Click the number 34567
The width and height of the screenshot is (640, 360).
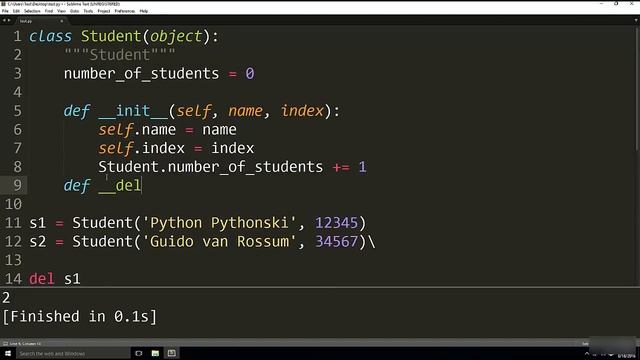click(x=336, y=242)
